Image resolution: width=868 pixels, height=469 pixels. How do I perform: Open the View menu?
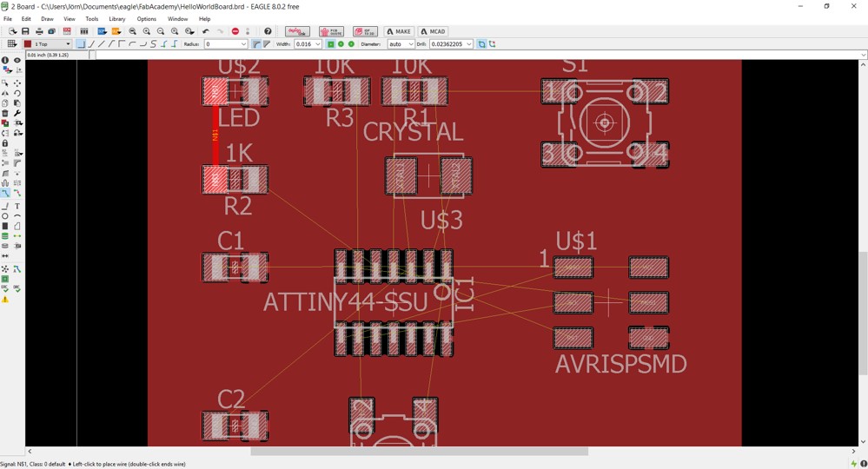[x=70, y=19]
